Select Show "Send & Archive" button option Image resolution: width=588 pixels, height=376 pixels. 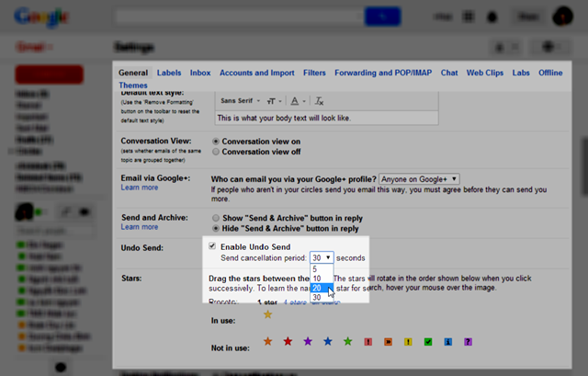[216, 218]
